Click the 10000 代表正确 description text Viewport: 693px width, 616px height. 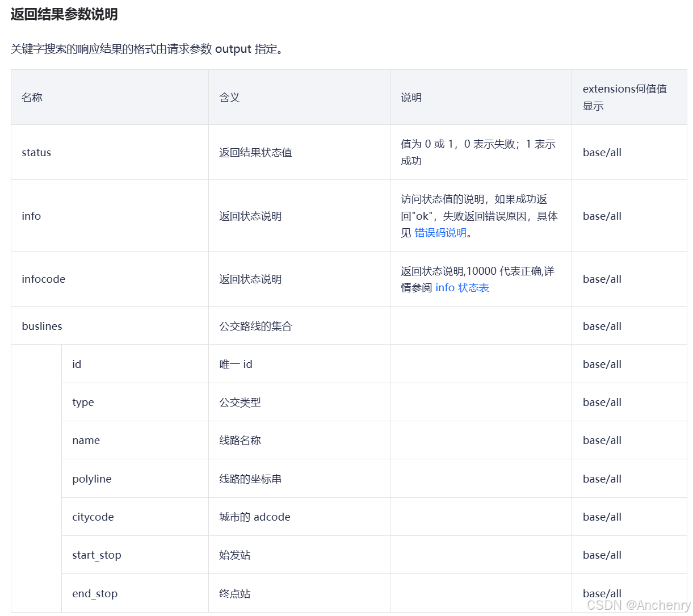[x=478, y=279]
